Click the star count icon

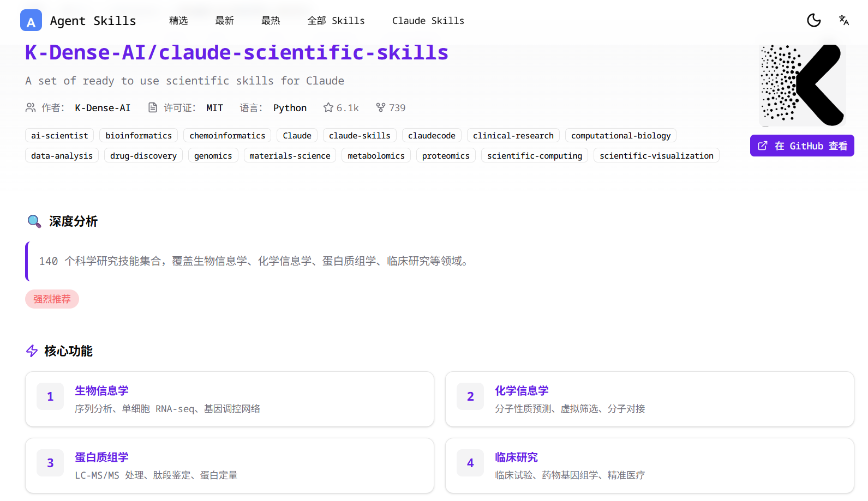(328, 108)
